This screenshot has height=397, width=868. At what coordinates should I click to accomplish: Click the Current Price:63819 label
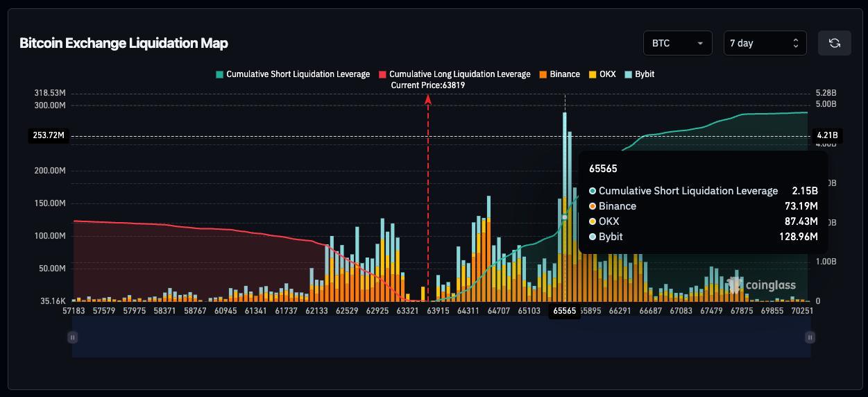coord(428,85)
